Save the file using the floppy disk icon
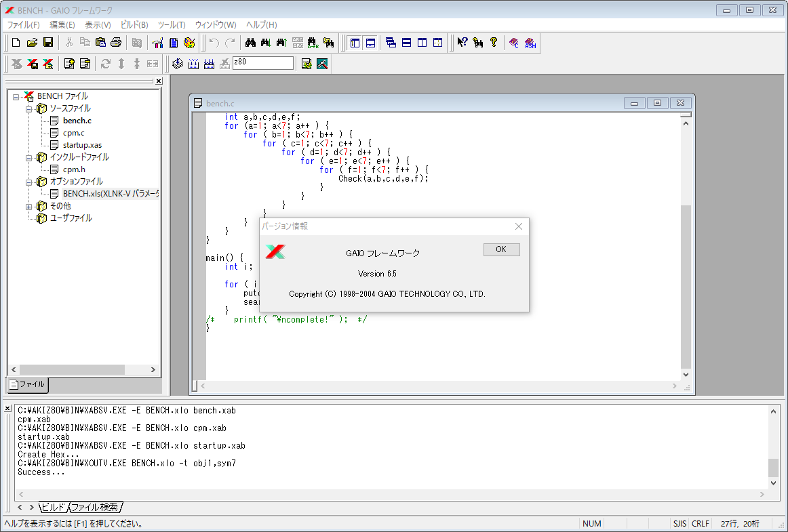Image resolution: width=788 pixels, height=532 pixels. (47, 43)
